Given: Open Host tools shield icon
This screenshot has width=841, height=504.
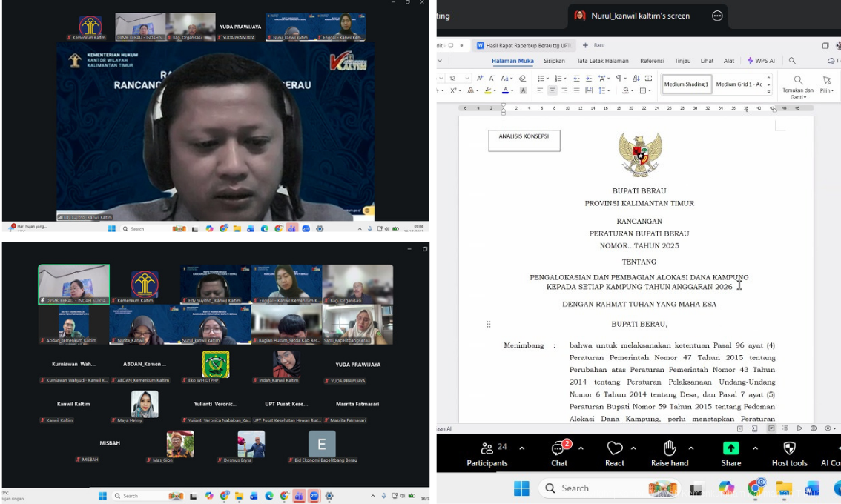Looking at the screenshot, I should tap(789, 454).
